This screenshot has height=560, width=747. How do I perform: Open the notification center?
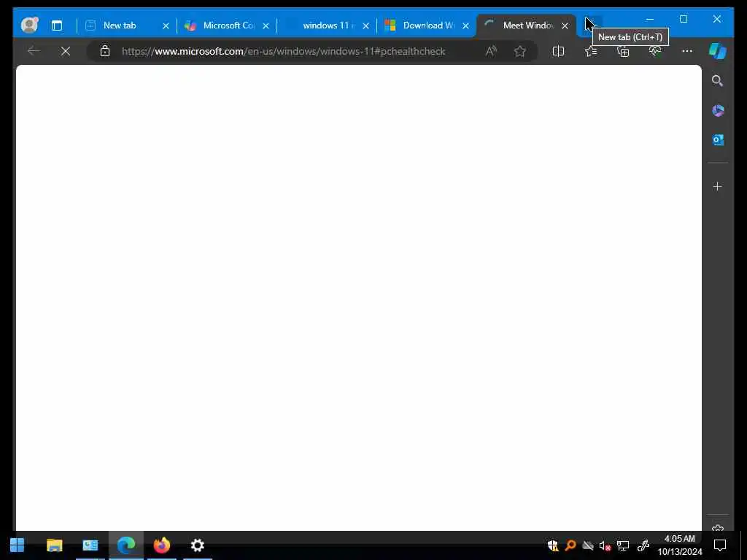pos(720,545)
